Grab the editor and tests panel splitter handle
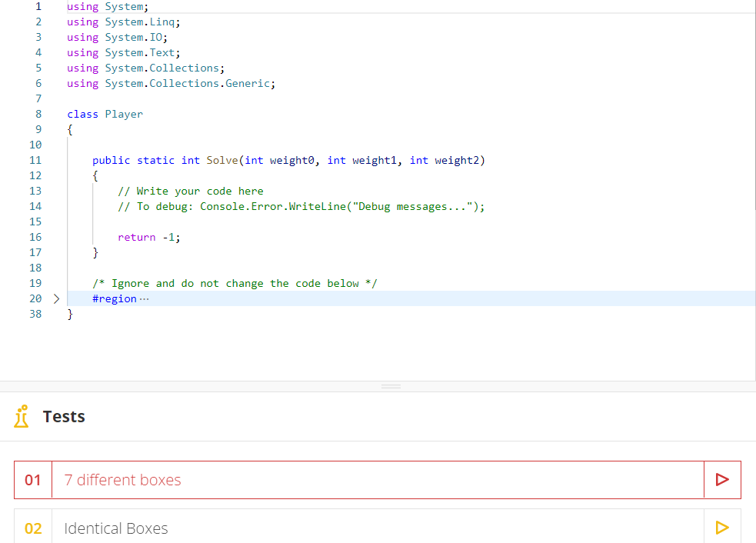Viewport: 756px width, 543px height. (x=391, y=386)
